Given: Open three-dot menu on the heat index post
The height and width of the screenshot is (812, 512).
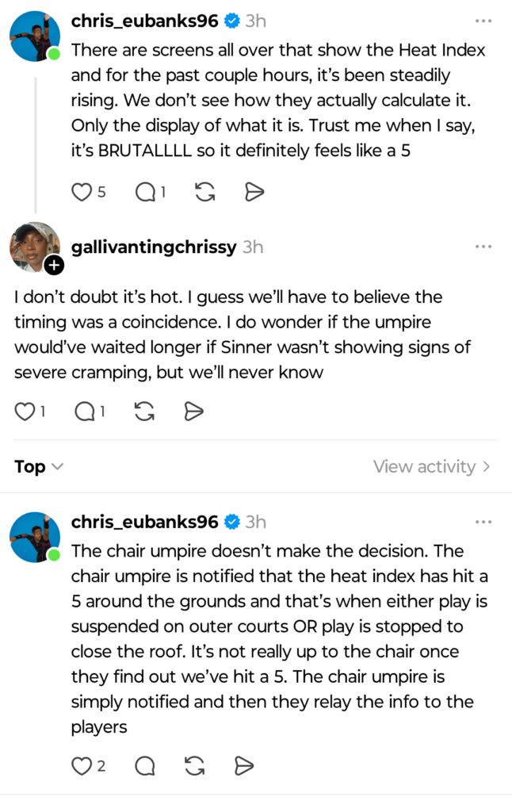Looking at the screenshot, I should [x=484, y=21].
